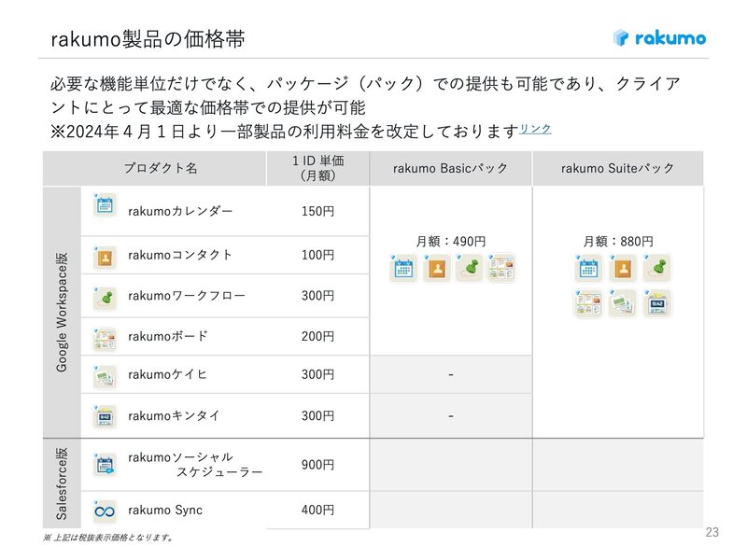Click the rakumo Basicパック column header
Viewport: 747px width, 560px height.
pos(450,168)
